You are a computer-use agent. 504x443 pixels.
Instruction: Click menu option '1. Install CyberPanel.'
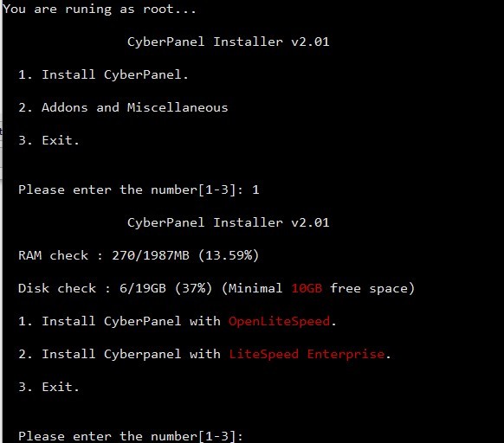[x=103, y=75]
